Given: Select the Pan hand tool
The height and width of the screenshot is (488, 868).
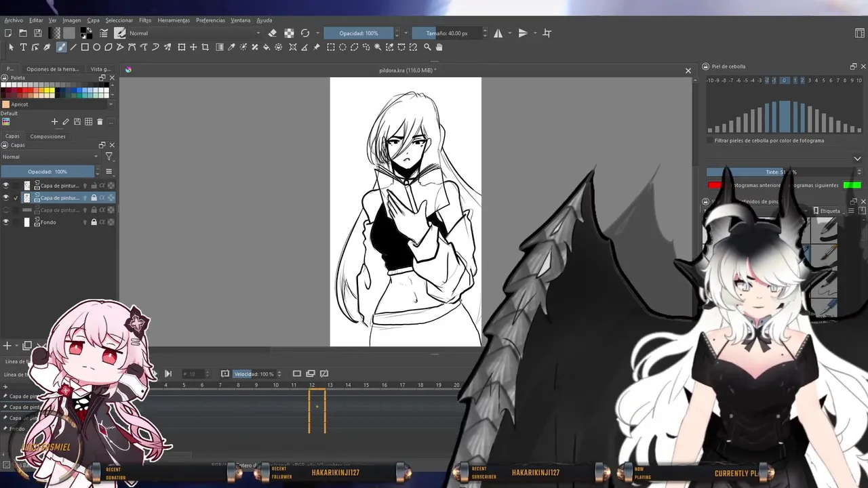Looking at the screenshot, I should (x=439, y=47).
